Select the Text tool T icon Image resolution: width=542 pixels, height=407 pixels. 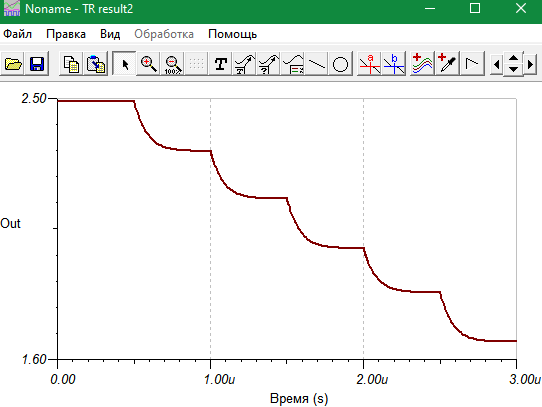point(221,64)
